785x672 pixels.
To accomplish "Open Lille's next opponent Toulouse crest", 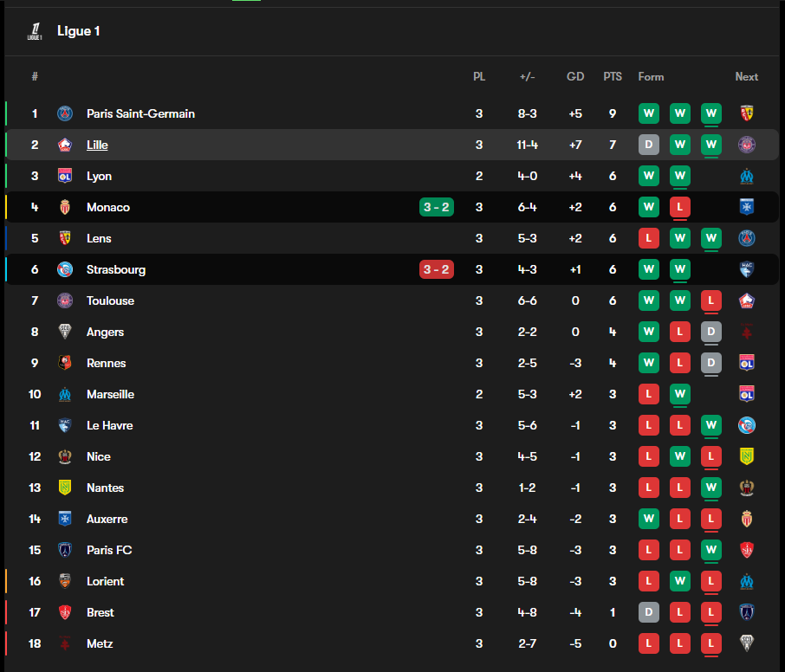I will 747,145.
